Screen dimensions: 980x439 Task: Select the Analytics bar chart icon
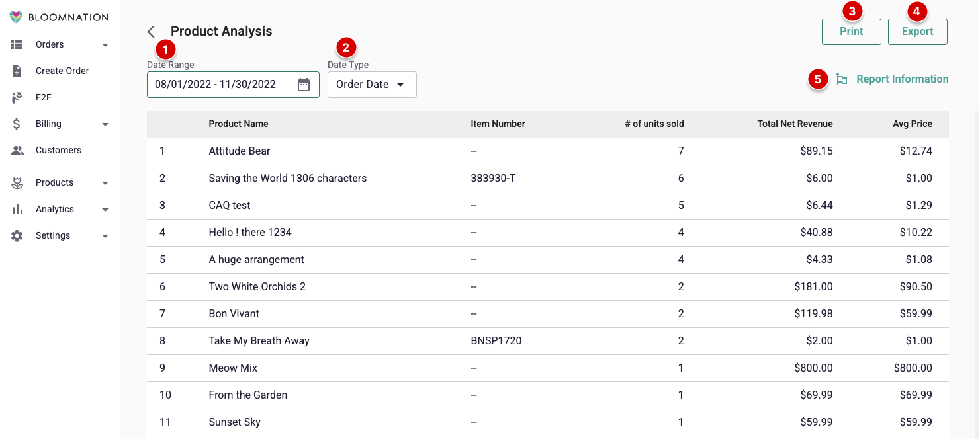click(18, 209)
